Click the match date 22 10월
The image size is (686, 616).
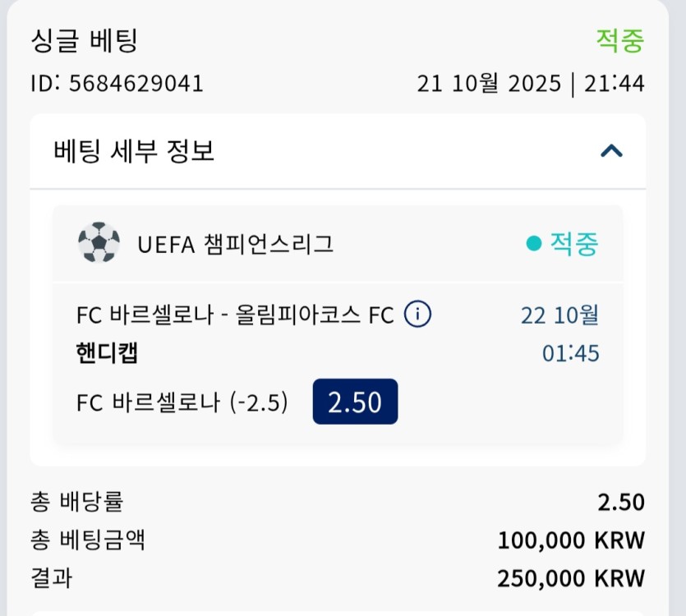tap(559, 315)
